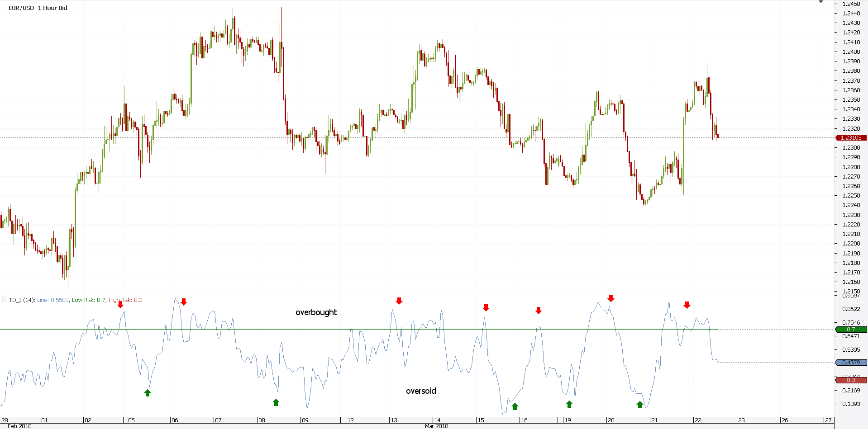The width and height of the screenshot is (868, 429).
Task: Click the overbought label in the indicator pane
Action: pyautogui.click(x=316, y=312)
